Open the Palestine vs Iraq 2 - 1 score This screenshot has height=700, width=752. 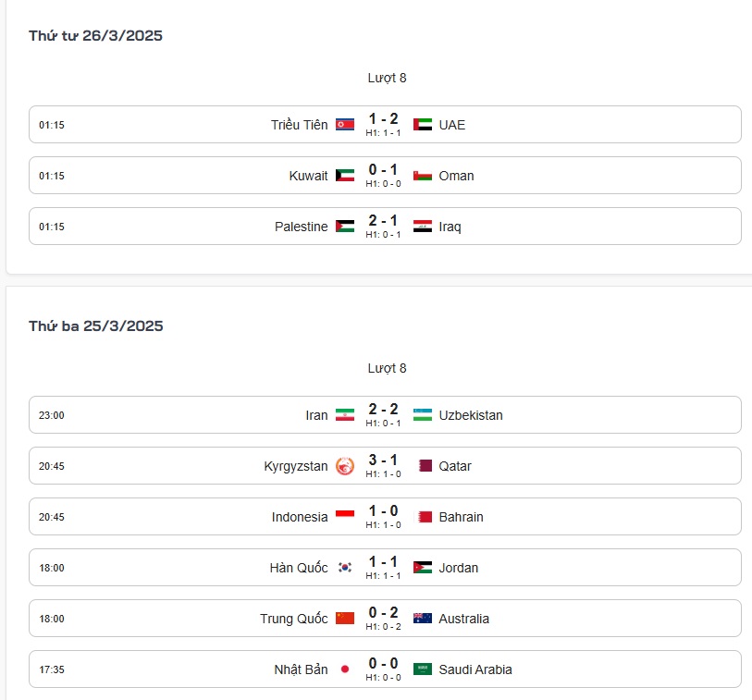click(383, 221)
